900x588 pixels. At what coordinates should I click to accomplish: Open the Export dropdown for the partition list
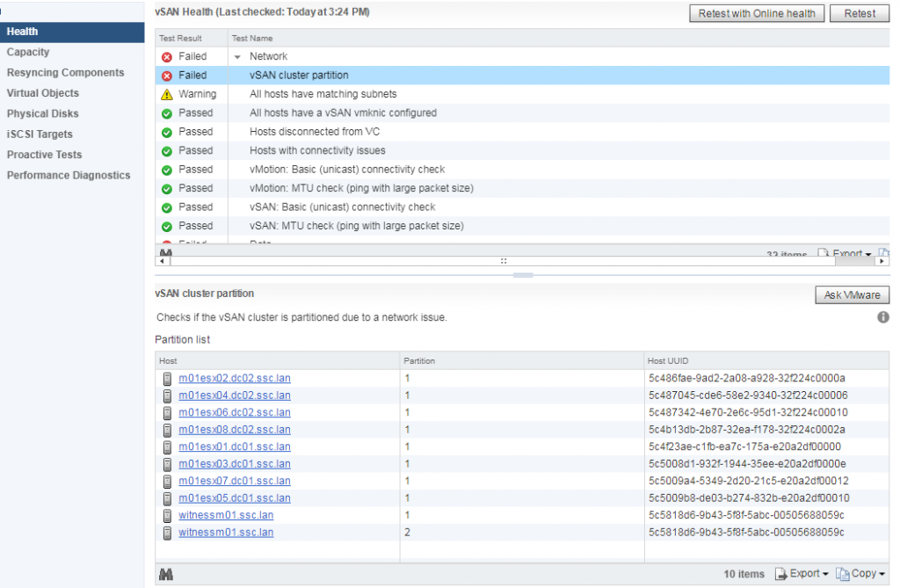[801, 573]
